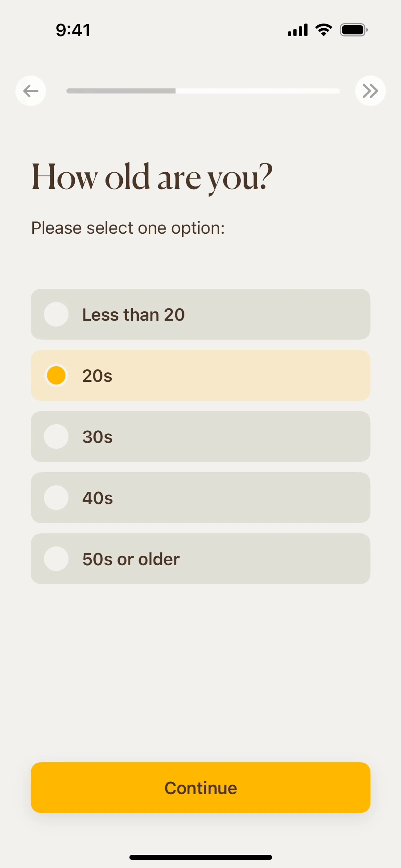Select the '50s or older' radio circle
Screen dimensions: 401x868
point(56,559)
